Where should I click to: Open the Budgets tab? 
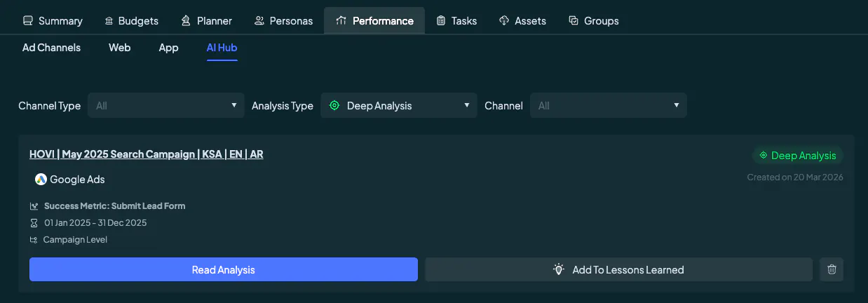[131, 21]
